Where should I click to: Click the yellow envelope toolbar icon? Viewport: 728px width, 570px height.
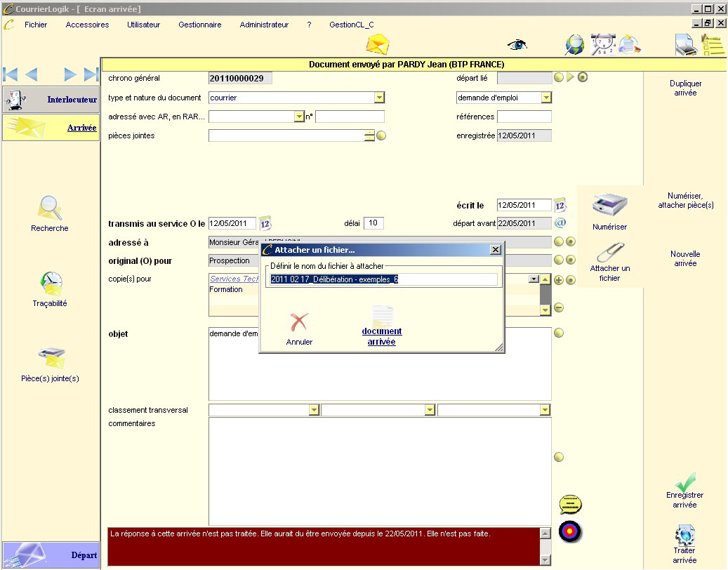(378, 45)
